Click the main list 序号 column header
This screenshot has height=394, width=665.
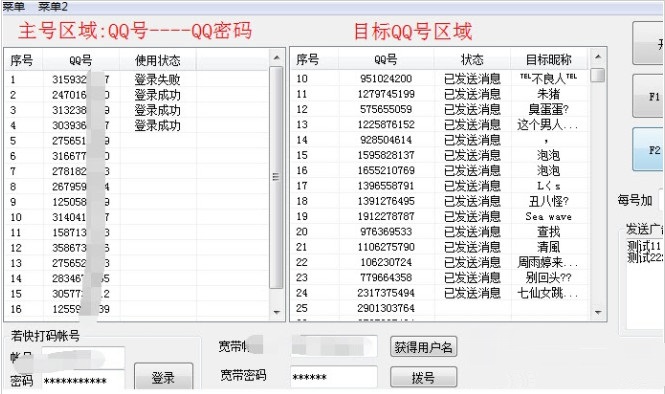(x=22, y=60)
